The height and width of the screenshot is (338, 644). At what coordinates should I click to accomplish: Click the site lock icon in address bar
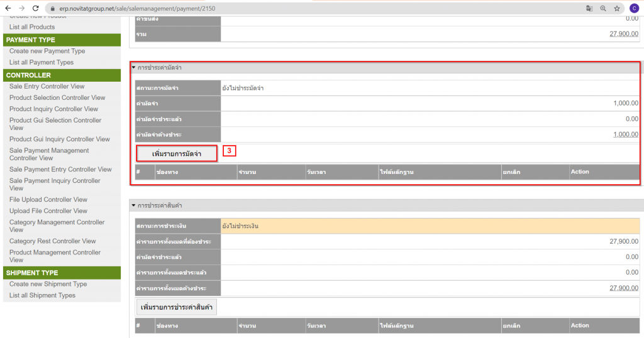click(x=54, y=9)
